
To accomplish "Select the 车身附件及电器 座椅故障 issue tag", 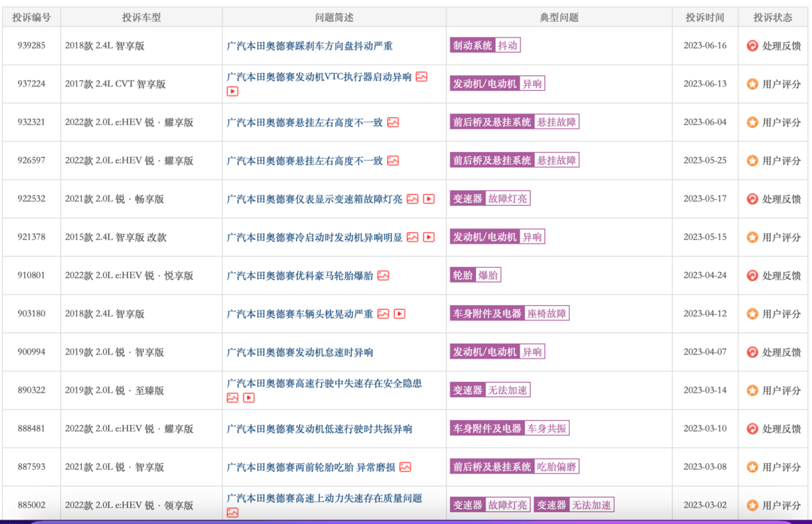I will (510, 313).
